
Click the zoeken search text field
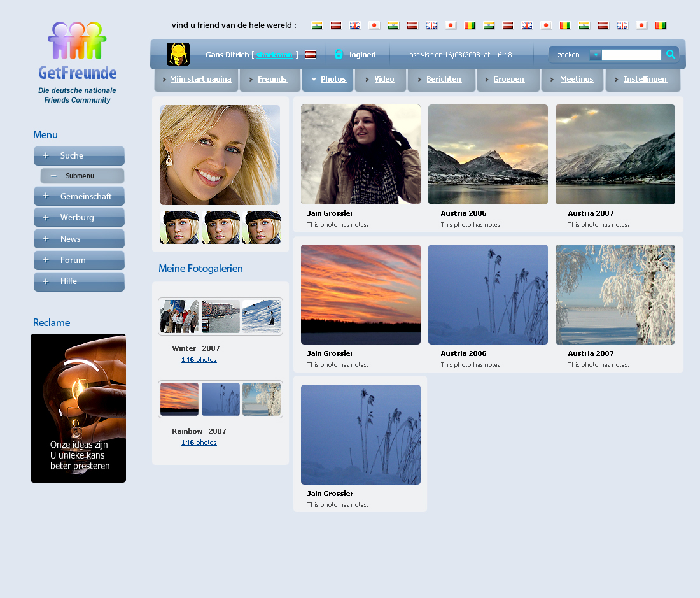(x=631, y=55)
